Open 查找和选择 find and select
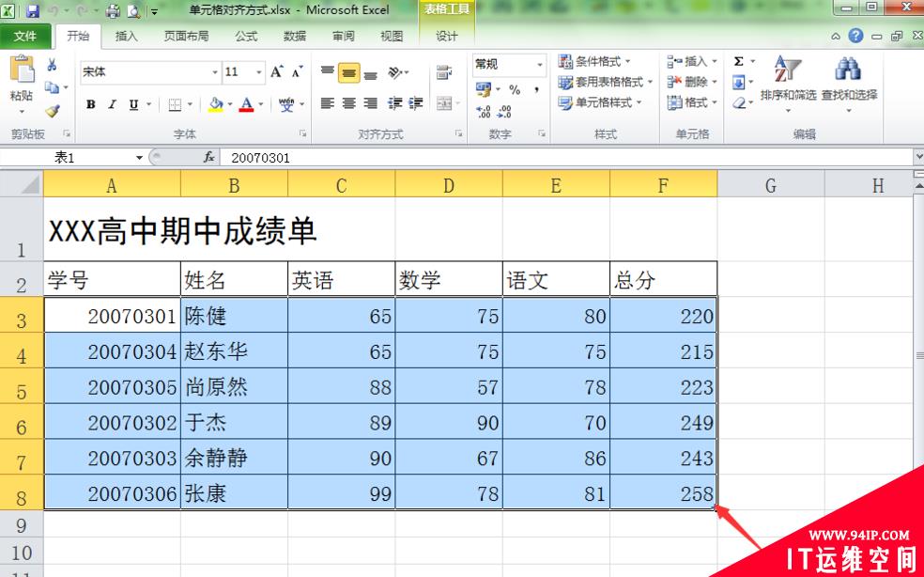Screen dimensions: 924x577 point(849,83)
